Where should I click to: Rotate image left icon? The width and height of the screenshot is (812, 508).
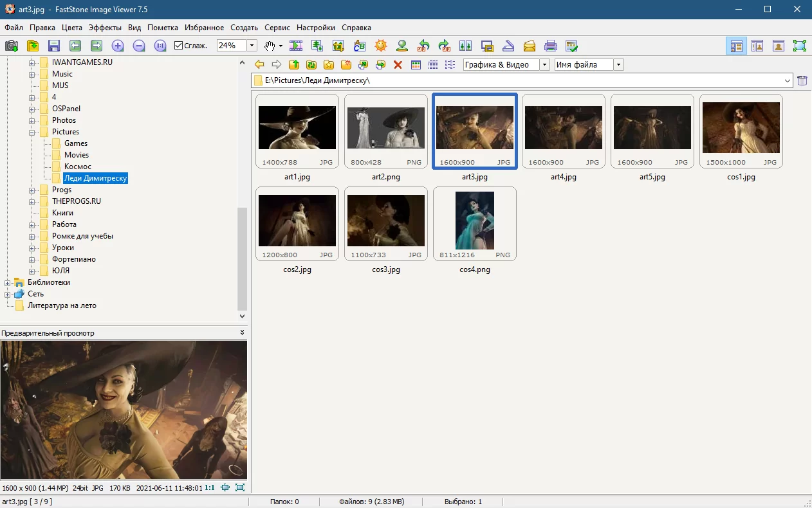coord(423,46)
